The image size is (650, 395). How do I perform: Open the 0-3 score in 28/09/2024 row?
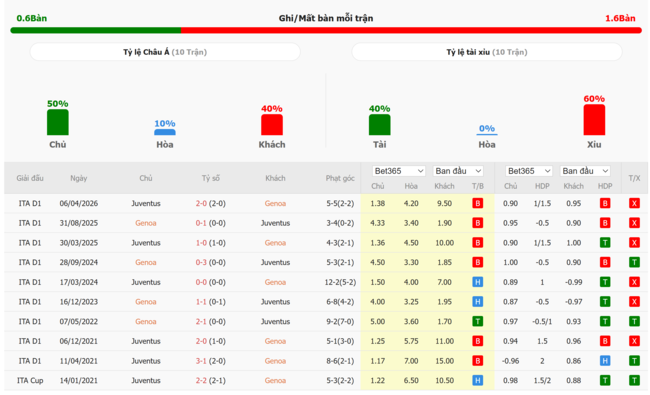(201, 262)
